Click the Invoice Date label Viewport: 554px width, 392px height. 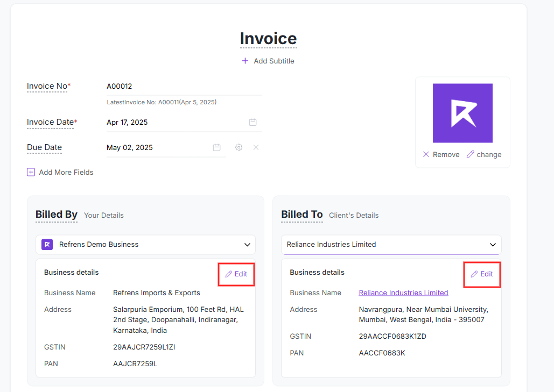click(51, 122)
